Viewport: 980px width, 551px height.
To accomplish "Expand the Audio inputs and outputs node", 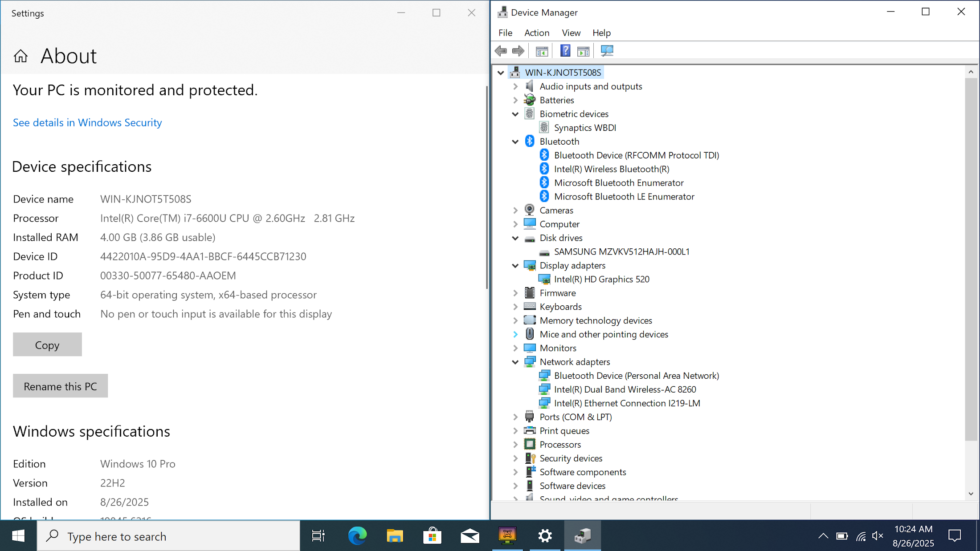I will point(515,86).
